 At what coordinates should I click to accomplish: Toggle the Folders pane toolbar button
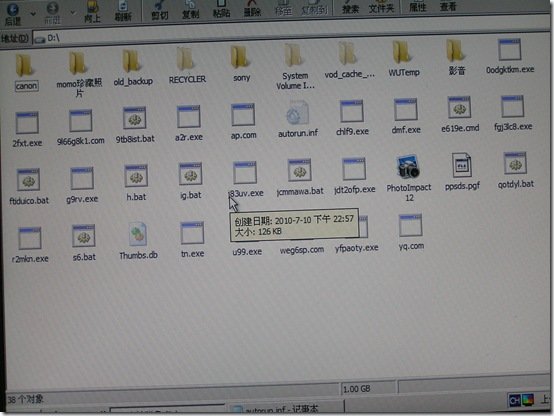(x=381, y=7)
